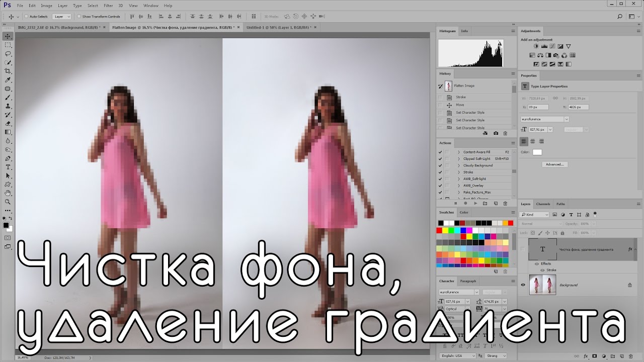Select the Crop tool

pyautogui.click(x=8, y=71)
